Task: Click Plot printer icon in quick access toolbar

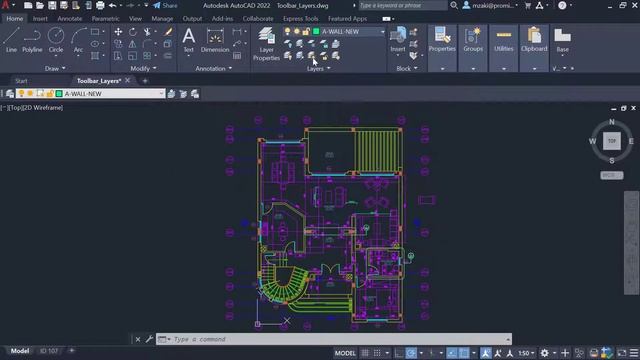Action: pyautogui.click(x=100, y=5)
